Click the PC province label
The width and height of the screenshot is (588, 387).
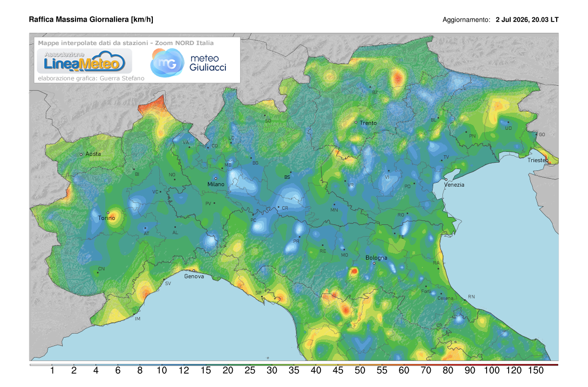pos(253,220)
